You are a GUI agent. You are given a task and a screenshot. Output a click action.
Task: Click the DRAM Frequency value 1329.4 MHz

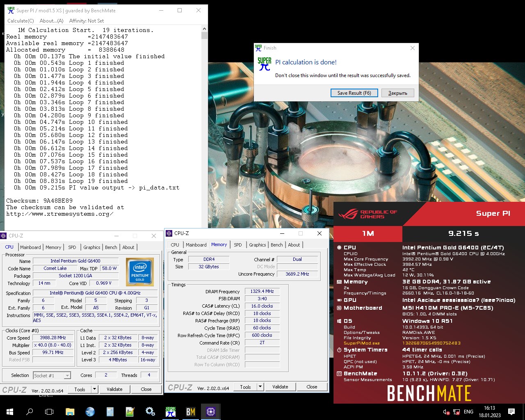tap(262, 291)
